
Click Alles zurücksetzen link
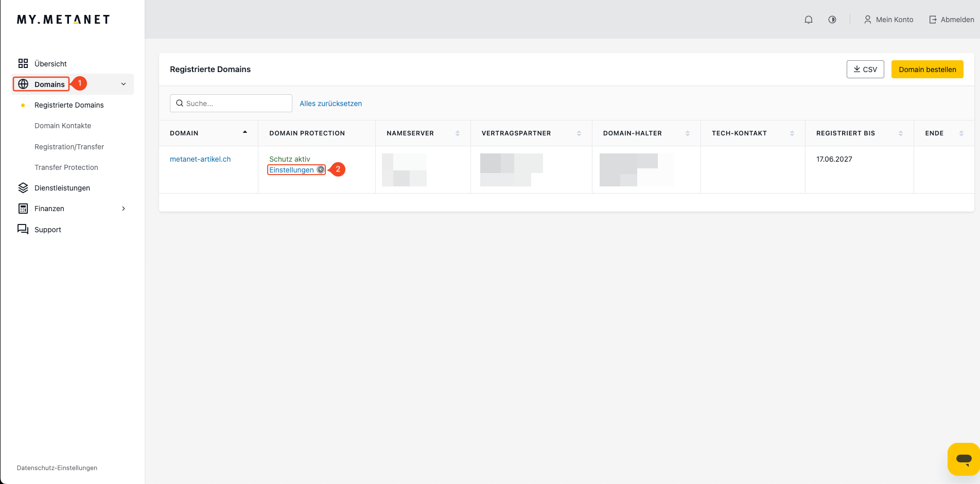(330, 103)
